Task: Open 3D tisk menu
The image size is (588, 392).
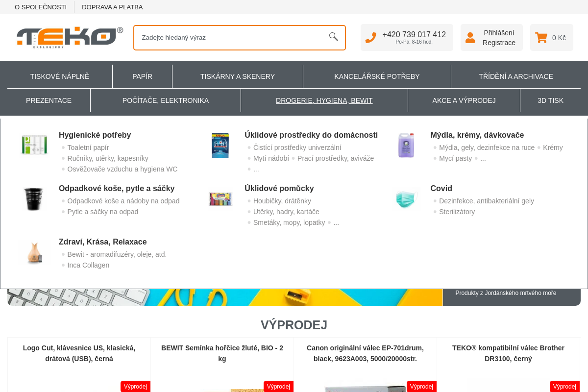Action: pos(550,100)
